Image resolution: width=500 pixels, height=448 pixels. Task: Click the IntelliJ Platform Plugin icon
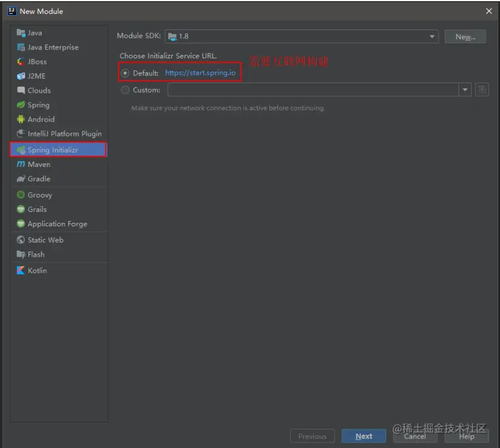[x=20, y=134]
